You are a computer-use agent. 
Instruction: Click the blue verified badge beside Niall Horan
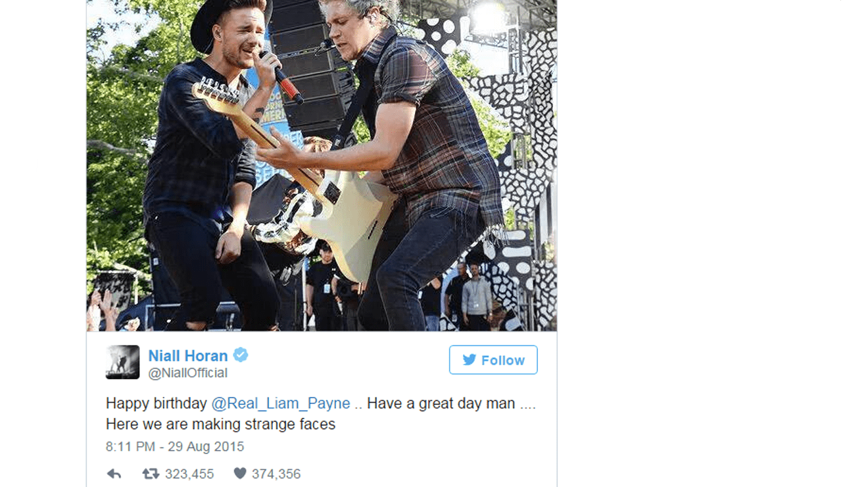(x=241, y=355)
